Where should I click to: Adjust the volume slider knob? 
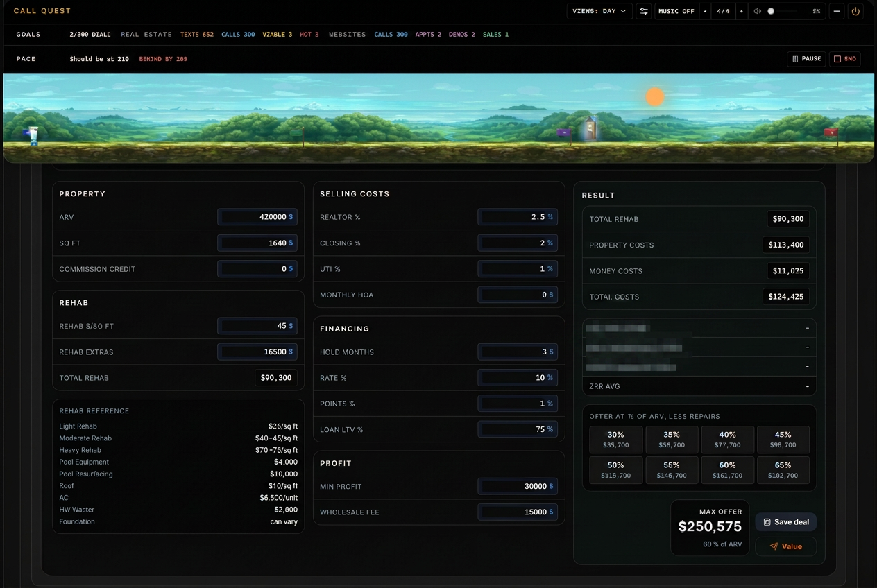click(771, 11)
